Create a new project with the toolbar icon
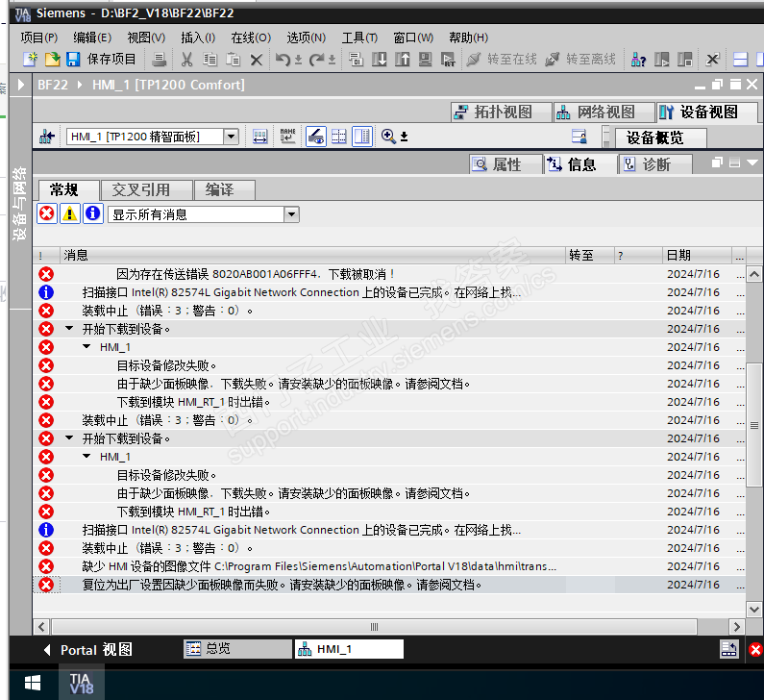 [x=30, y=60]
